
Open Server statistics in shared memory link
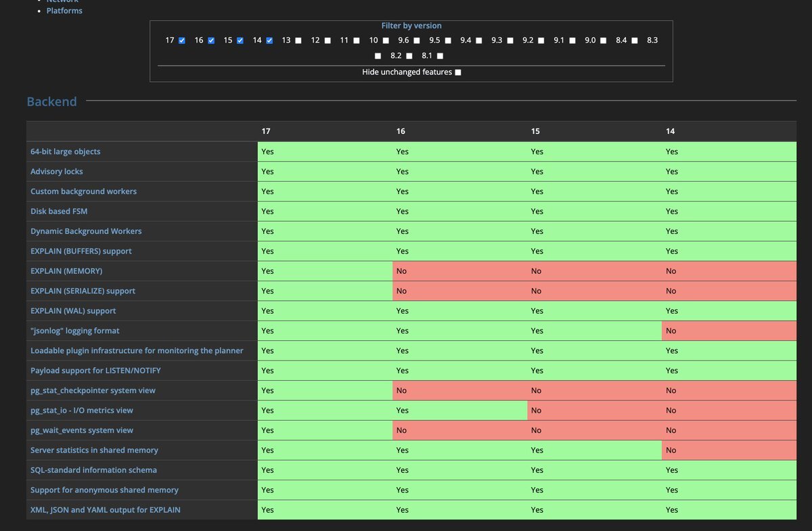(94, 451)
